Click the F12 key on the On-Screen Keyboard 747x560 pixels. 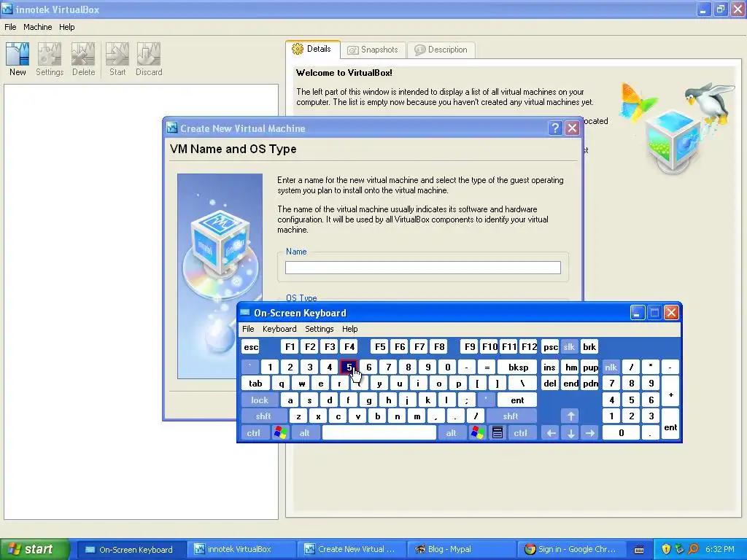529,346
